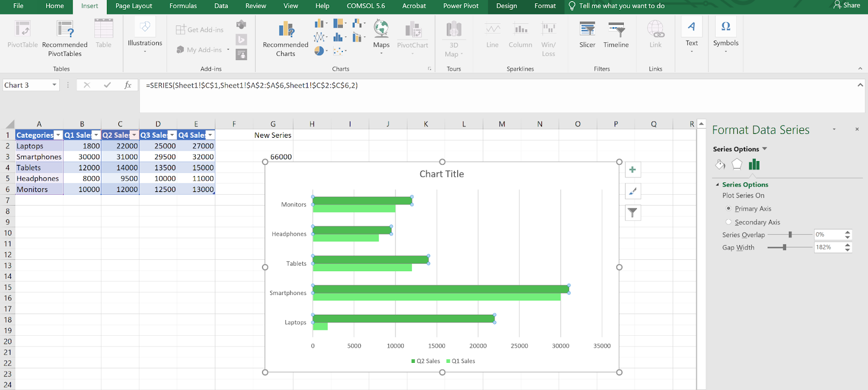Collapse the ribbon
868x390 pixels.
pos(860,68)
